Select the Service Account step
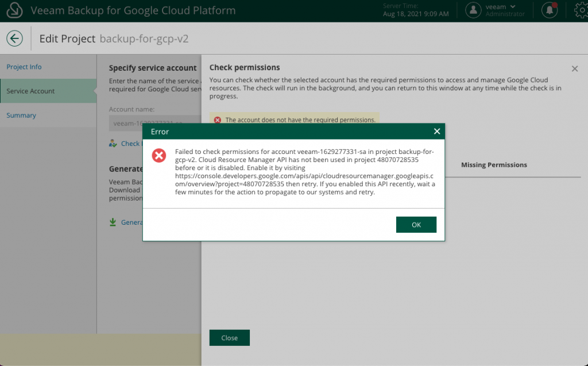This screenshot has width=588, height=366. 48,91
